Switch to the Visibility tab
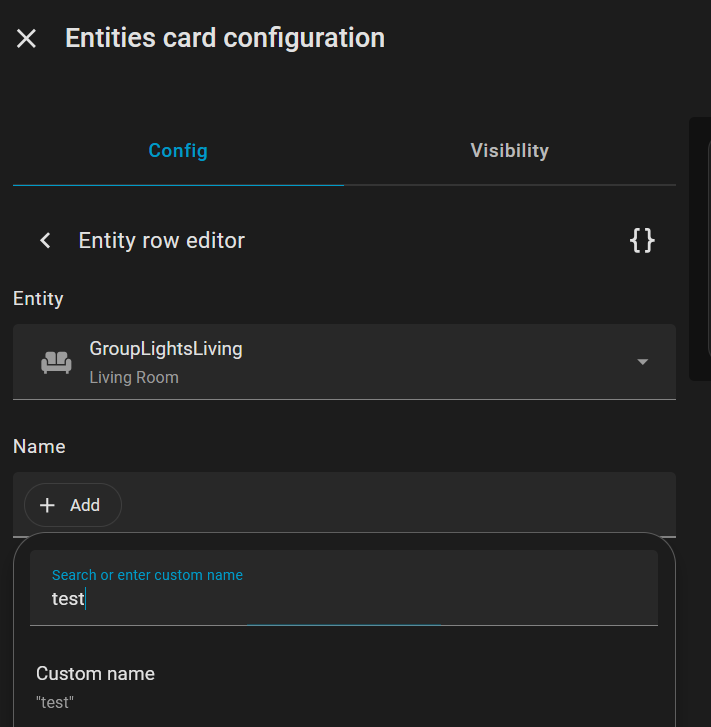Screen dimensions: 711x727 point(509,151)
